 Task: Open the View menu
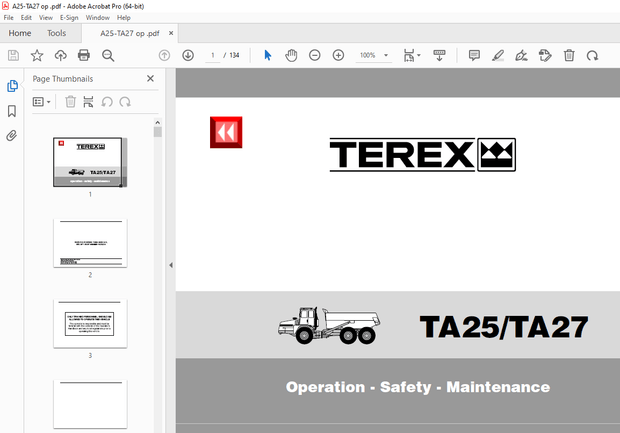tap(46, 18)
